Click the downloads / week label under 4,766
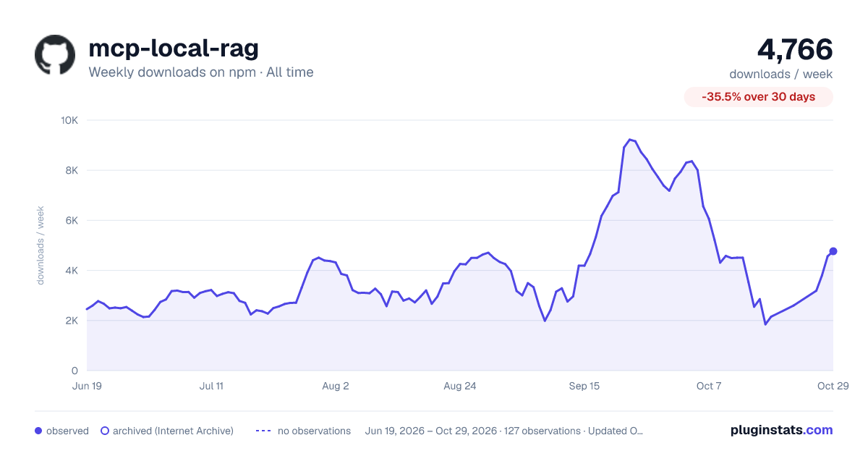 coord(781,74)
